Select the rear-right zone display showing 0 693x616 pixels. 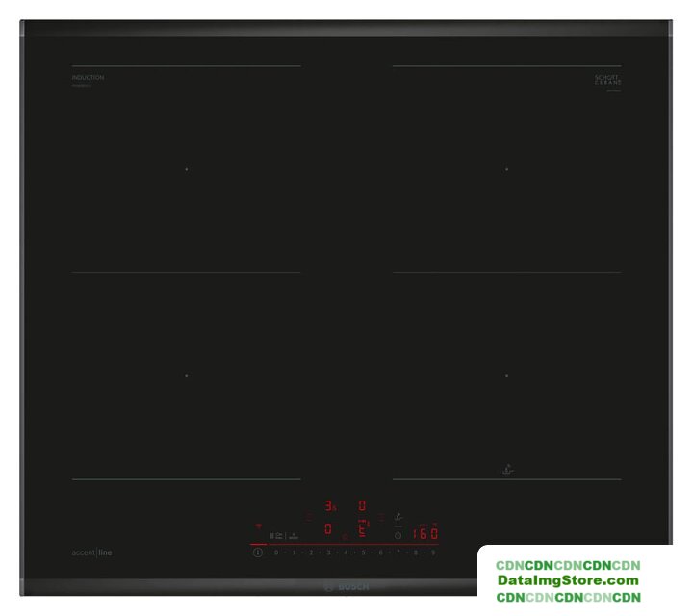click(362, 505)
